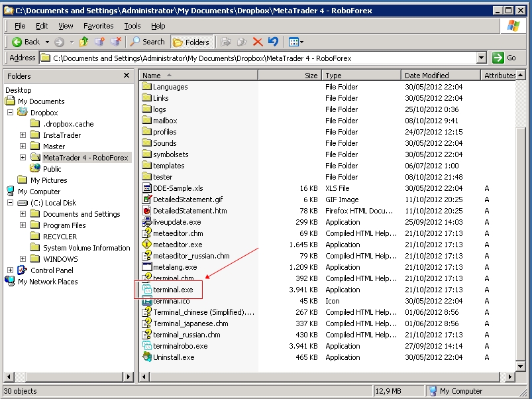Select the liveupdate.exe file icon
This screenshot has width=532, height=399.
[146, 221]
